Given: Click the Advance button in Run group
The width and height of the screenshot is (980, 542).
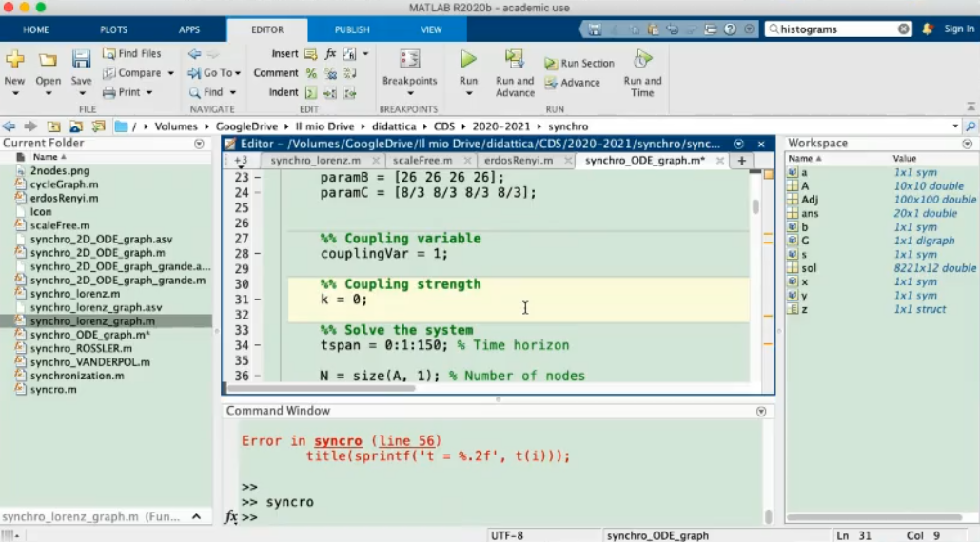Looking at the screenshot, I should point(573,83).
